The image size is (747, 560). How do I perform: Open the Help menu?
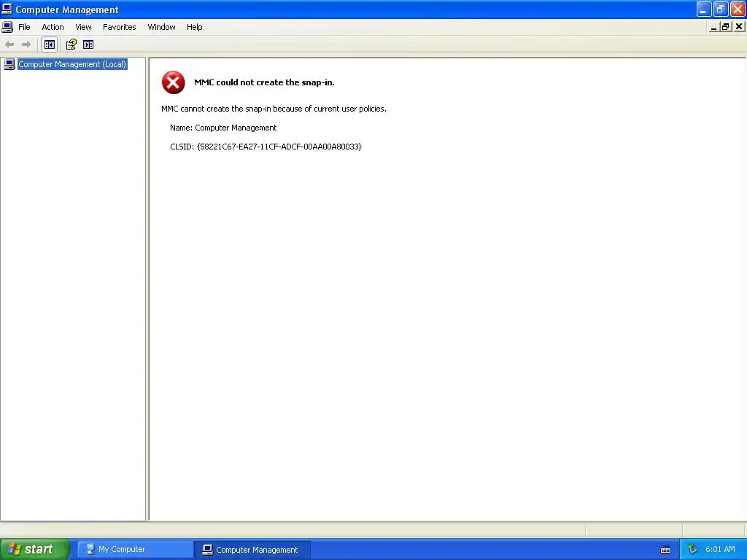[x=194, y=27]
